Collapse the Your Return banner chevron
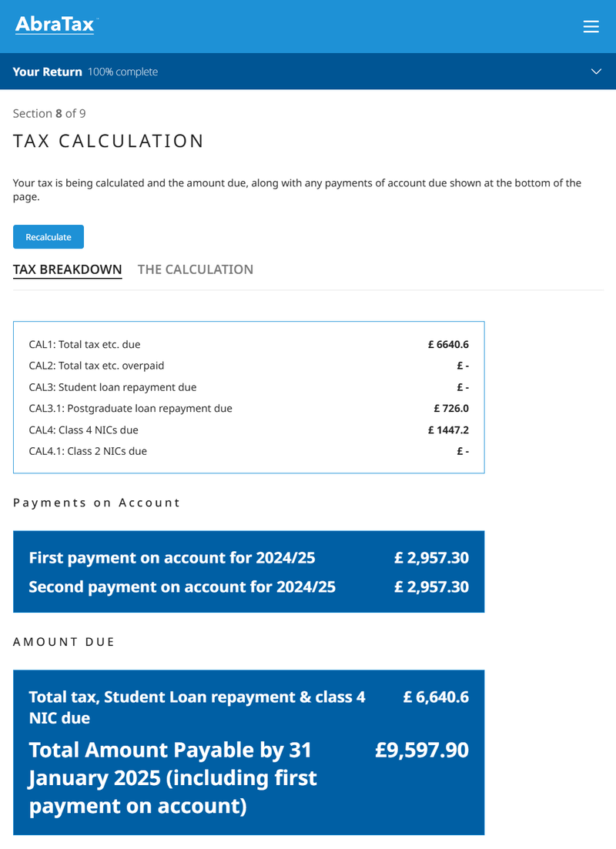Image resolution: width=616 pixels, height=849 pixels. [596, 71]
